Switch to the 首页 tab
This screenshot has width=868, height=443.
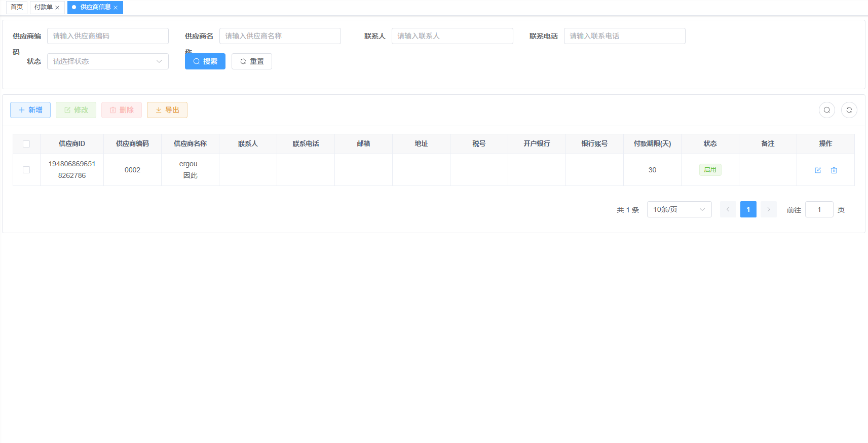pos(17,7)
